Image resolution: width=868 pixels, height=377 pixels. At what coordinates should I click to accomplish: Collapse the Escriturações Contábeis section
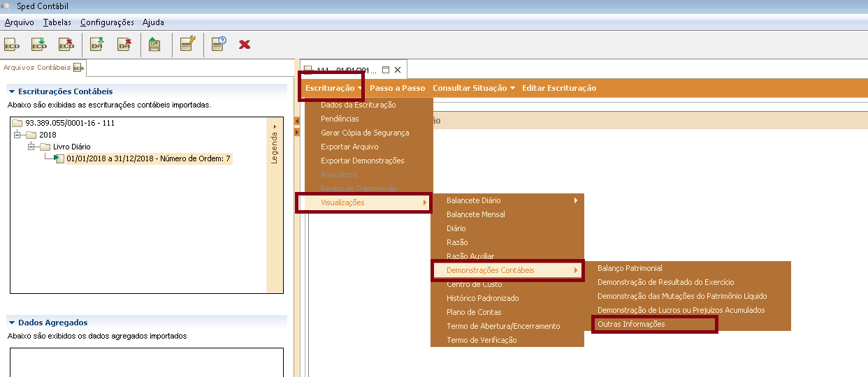click(x=12, y=91)
